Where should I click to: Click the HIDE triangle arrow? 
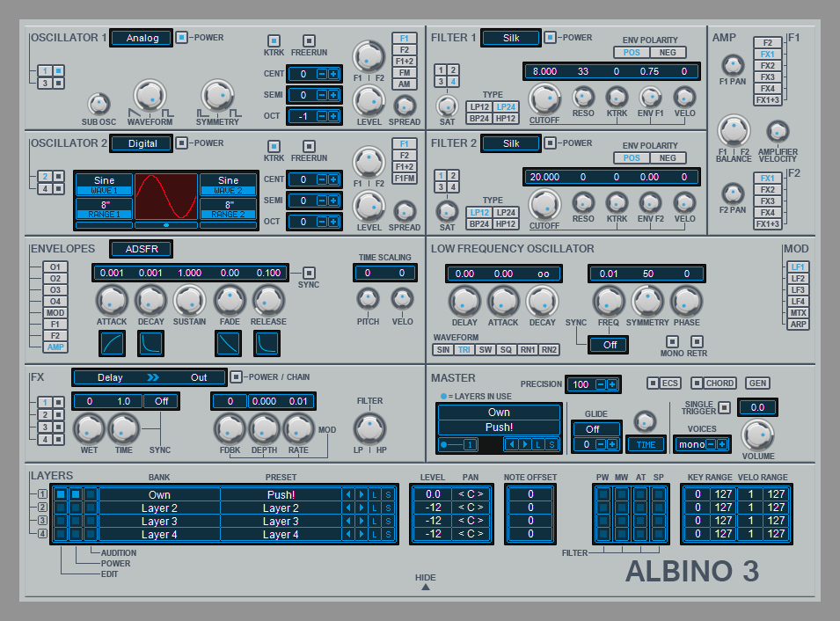(x=426, y=588)
